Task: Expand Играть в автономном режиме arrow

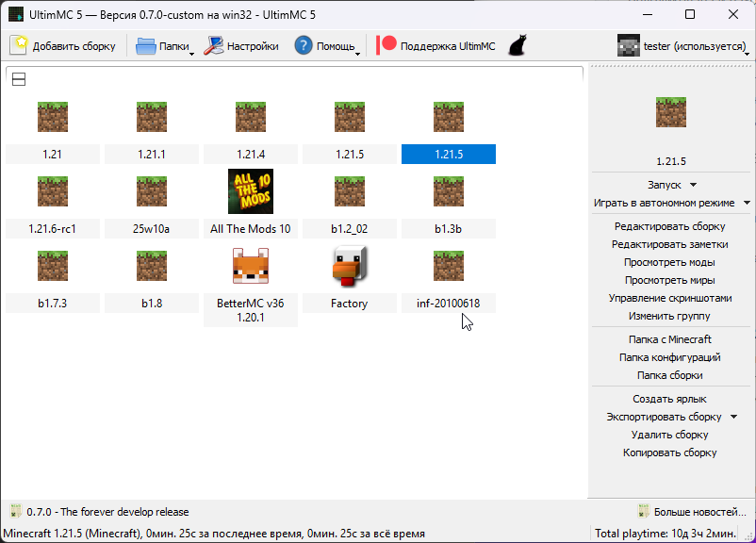Action: coord(747,203)
